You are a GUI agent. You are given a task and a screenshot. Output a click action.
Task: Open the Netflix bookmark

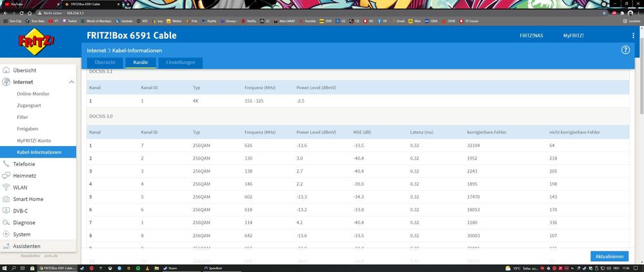[x=249, y=21]
